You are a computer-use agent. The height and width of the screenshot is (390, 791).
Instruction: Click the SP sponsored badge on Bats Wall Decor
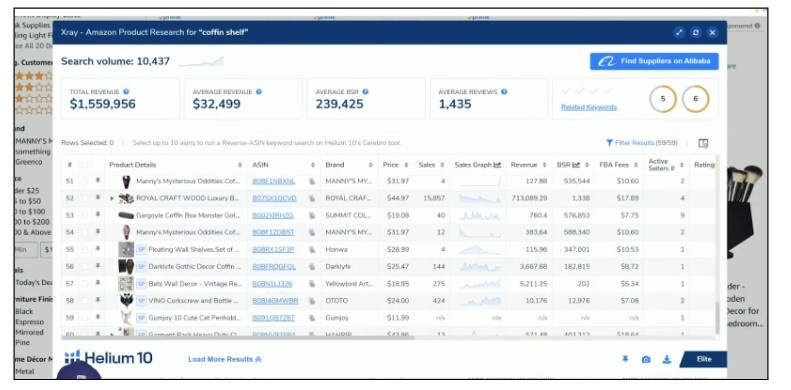point(141,284)
